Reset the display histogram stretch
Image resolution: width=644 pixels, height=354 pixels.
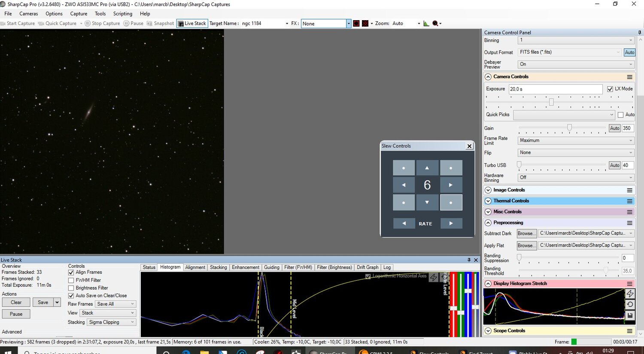(630, 304)
